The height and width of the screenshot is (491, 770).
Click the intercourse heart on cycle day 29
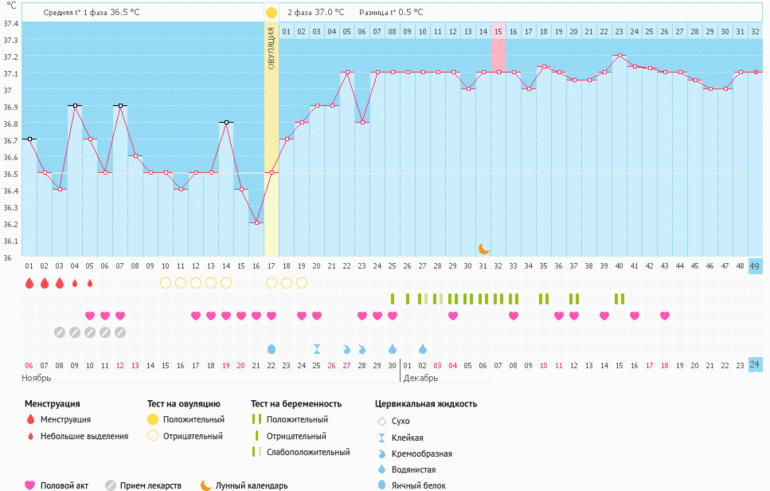(453, 316)
